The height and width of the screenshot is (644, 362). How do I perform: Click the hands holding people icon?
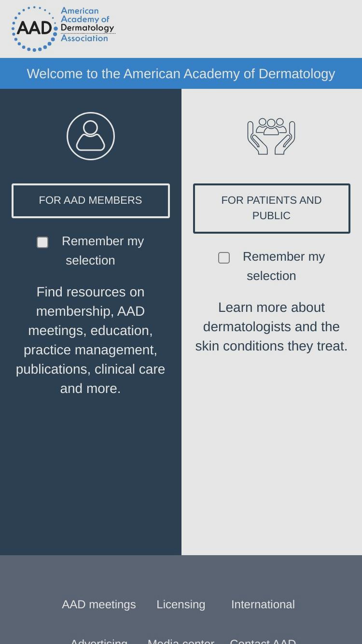coord(271,136)
